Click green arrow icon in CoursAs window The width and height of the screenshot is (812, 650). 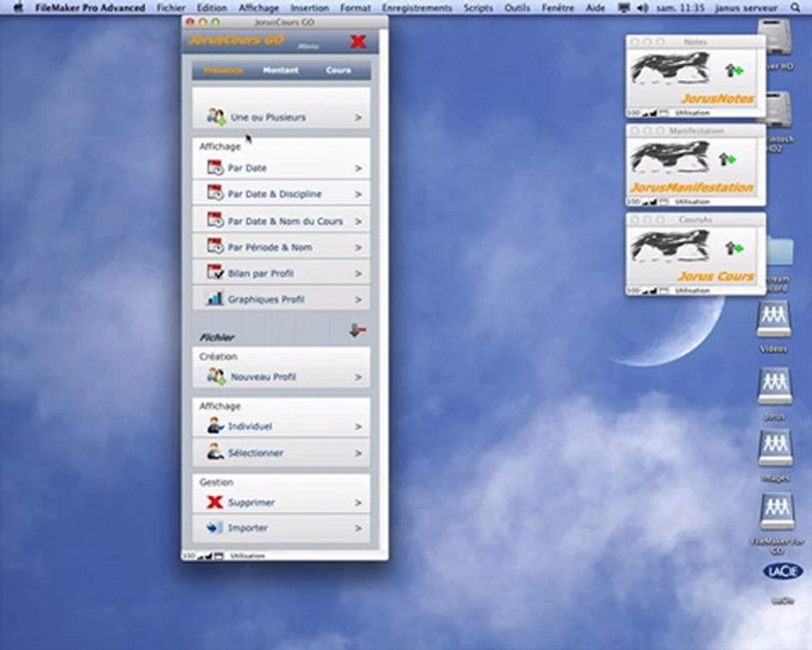(734, 247)
